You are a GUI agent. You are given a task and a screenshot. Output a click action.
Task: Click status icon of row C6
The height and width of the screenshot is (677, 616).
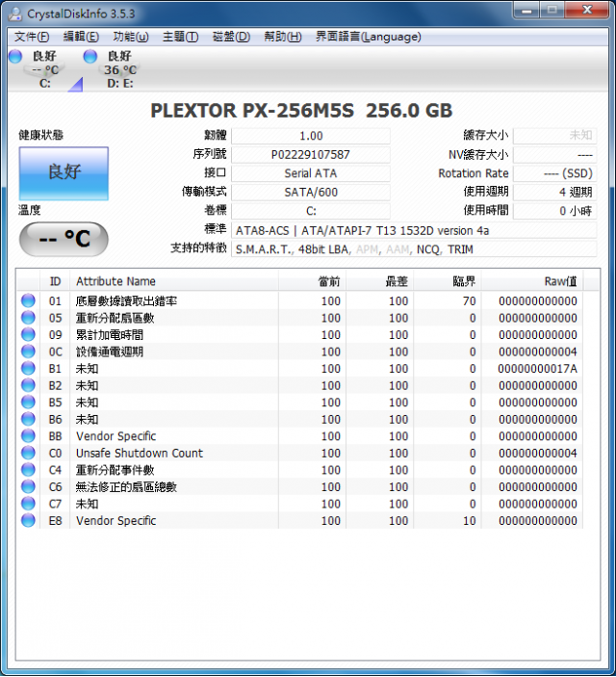(x=28, y=486)
